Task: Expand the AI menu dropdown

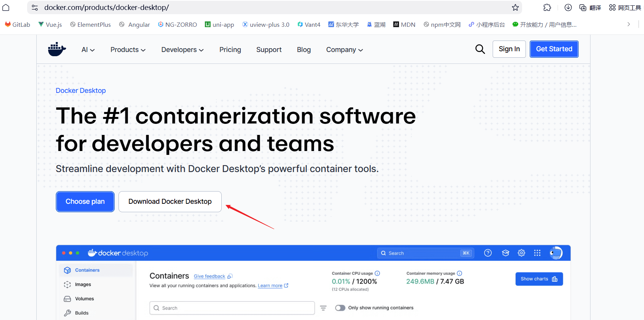Action: tap(88, 50)
